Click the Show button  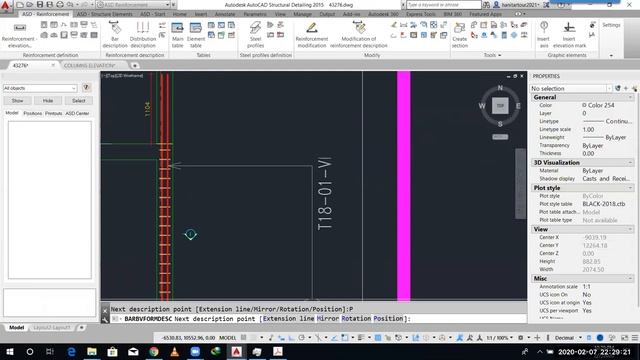[x=17, y=100]
